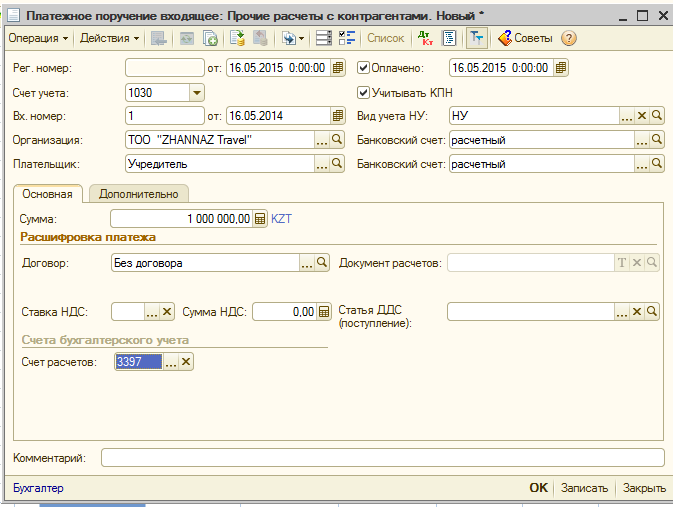Open calculator for Сумма field
The image size is (673, 507).
click(260, 219)
